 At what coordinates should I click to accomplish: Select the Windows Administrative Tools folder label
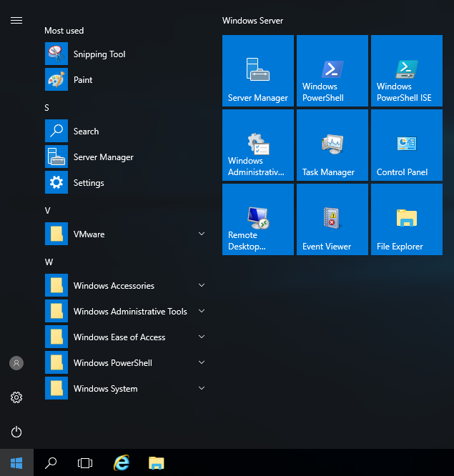tap(130, 312)
